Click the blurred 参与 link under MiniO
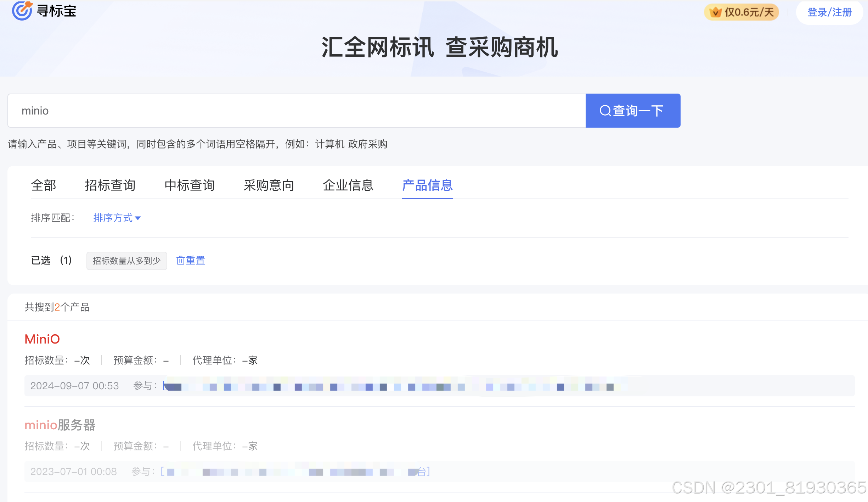Image resolution: width=868 pixels, height=502 pixels. 395,386
